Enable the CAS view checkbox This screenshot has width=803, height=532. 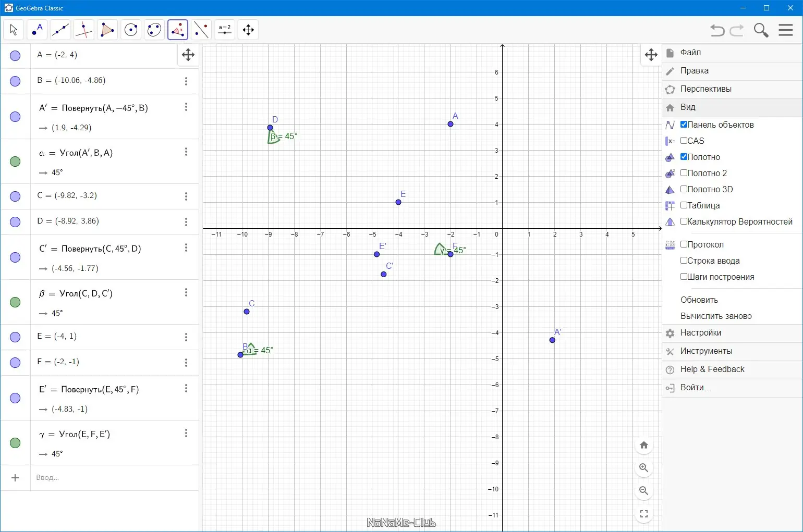pyautogui.click(x=684, y=141)
